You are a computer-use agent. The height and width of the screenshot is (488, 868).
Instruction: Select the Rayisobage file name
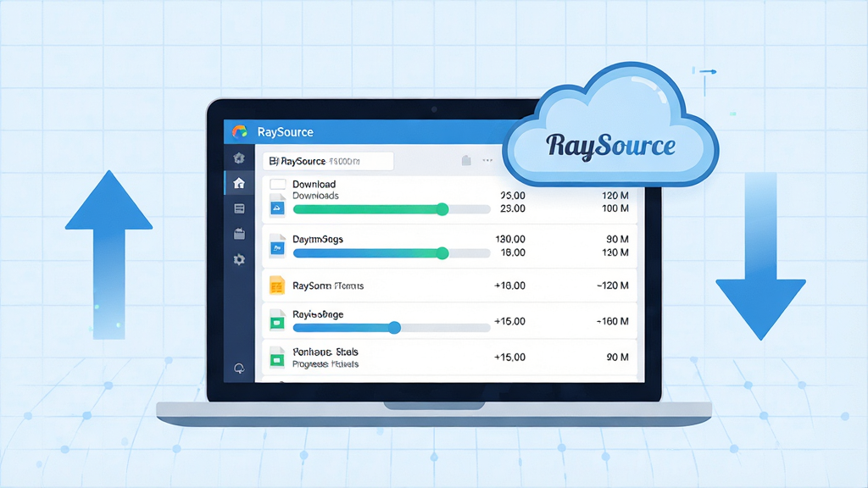[318, 314]
